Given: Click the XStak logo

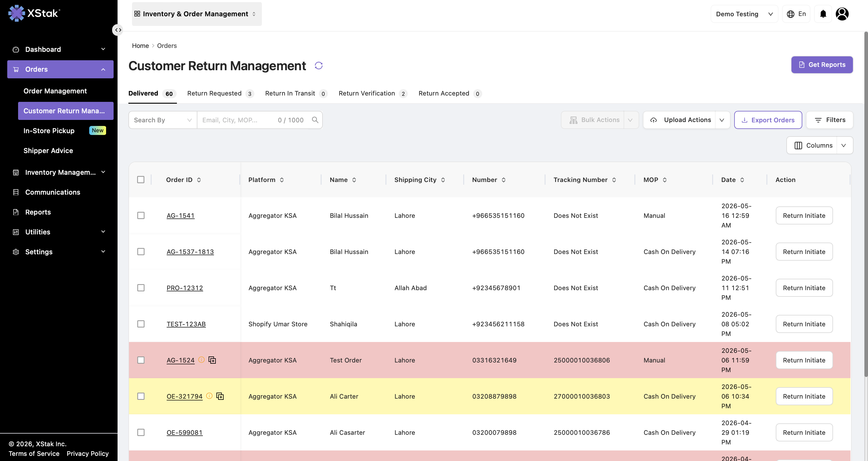Looking at the screenshot, I should [34, 13].
